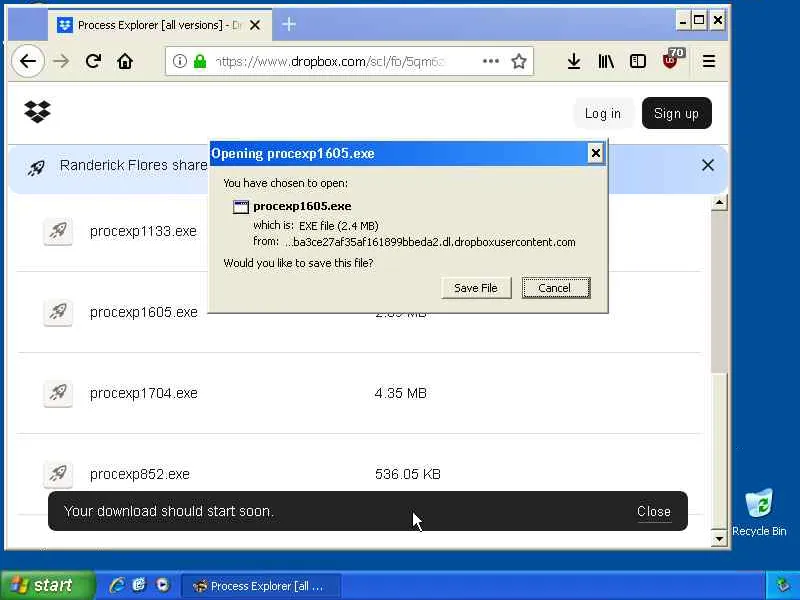Show site information icon in address bar
Viewport: 800px width, 600px height.
[179, 61]
